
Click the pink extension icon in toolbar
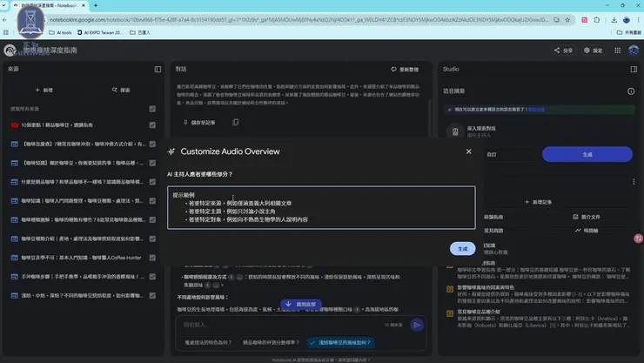[x=584, y=20]
